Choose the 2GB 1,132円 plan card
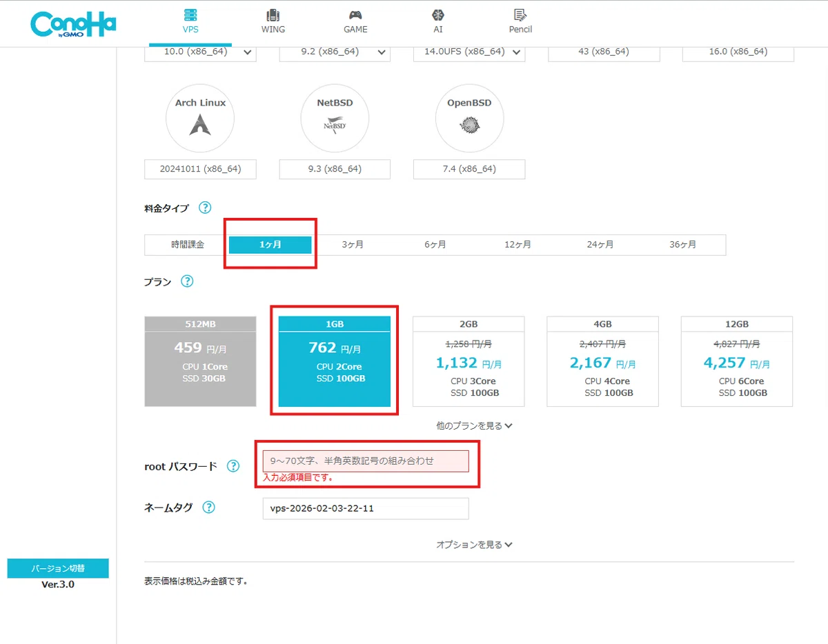Viewport: 828px width, 644px height. pos(469,361)
